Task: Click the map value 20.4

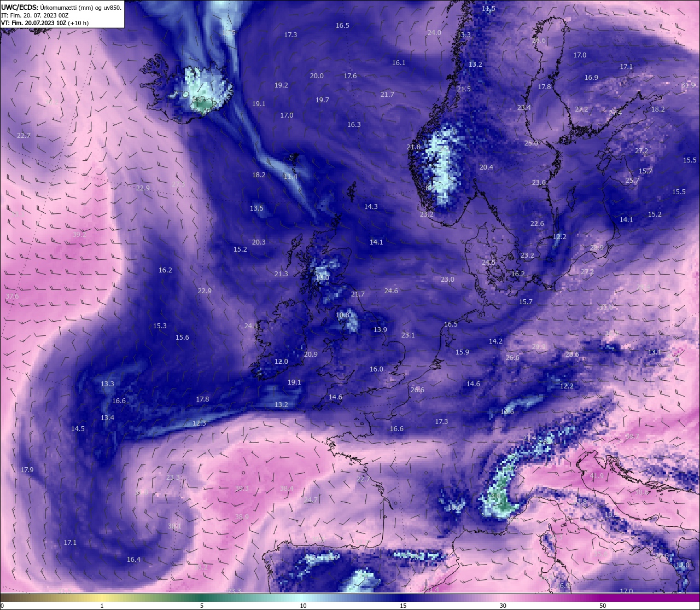Action: (x=486, y=167)
